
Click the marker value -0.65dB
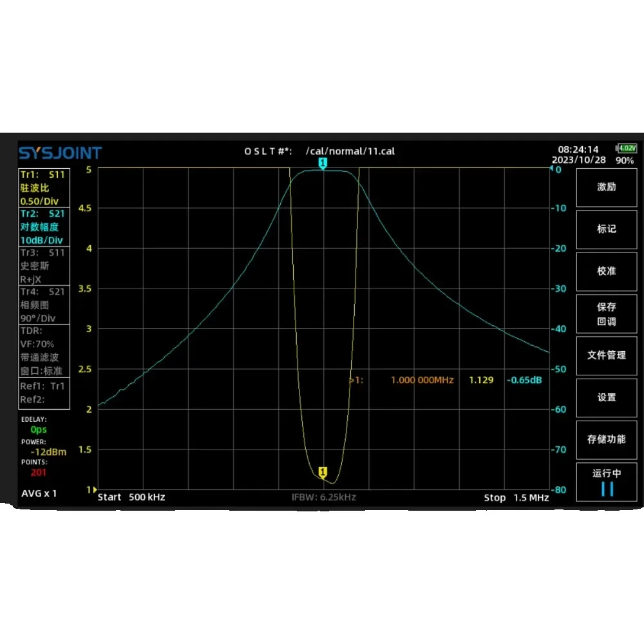tap(524, 381)
